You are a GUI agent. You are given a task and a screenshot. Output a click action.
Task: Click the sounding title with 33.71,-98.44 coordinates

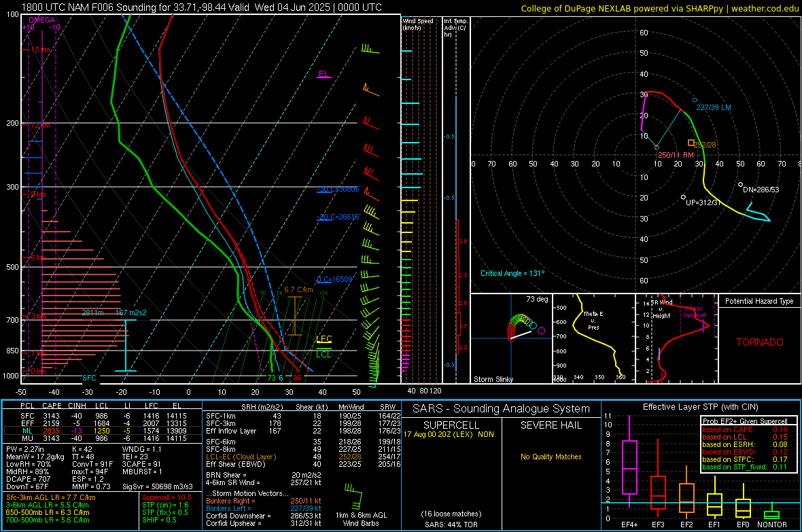click(202, 7)
